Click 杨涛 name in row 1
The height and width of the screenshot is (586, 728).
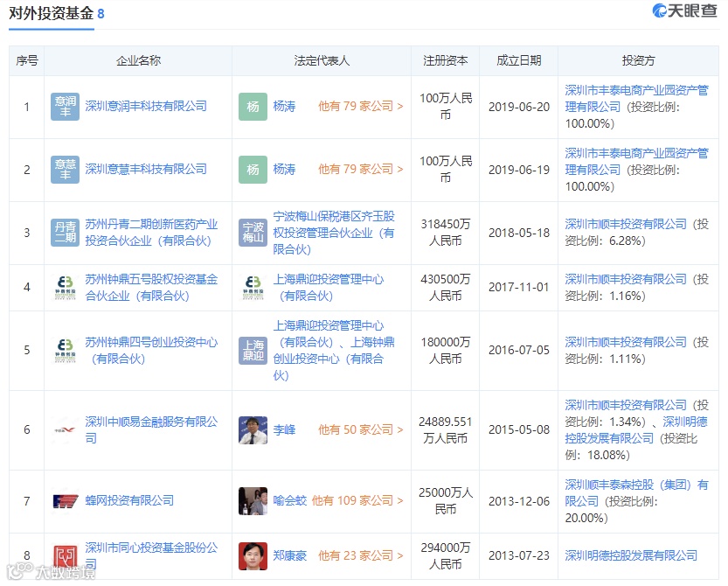coord(284,106)
